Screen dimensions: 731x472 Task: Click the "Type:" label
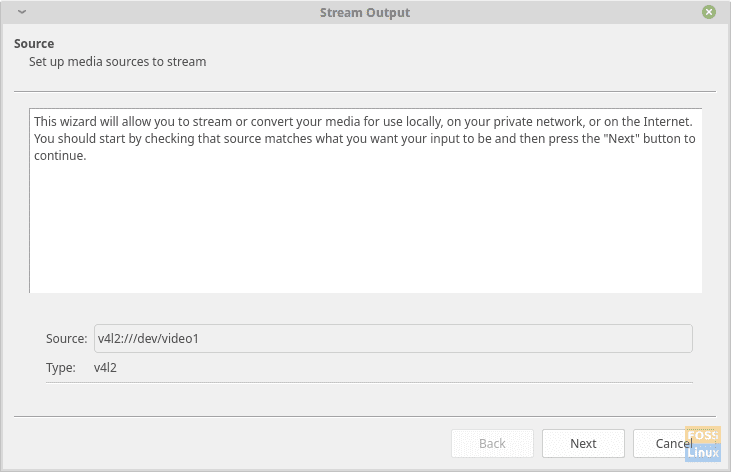tap(61, 367)
